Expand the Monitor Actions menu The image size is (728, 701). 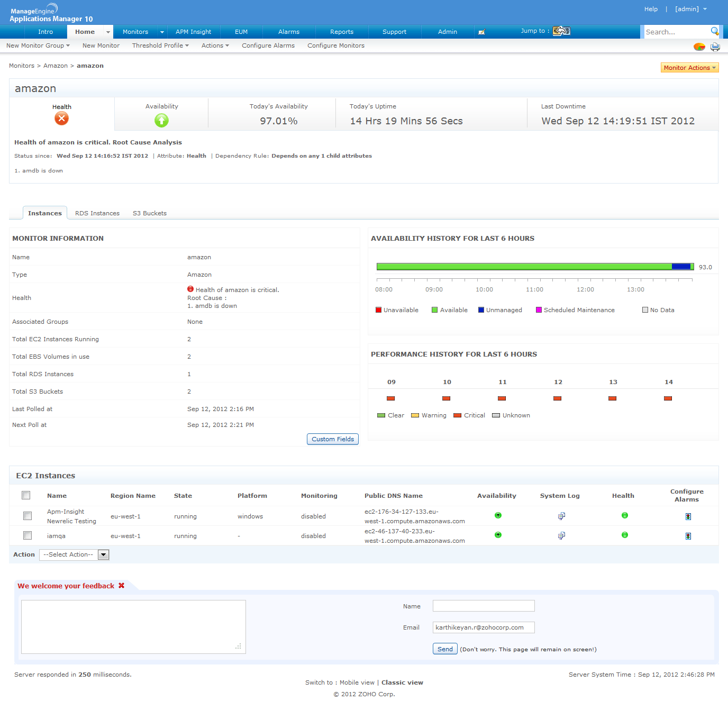pyautogui.click(x=689, y=68)
